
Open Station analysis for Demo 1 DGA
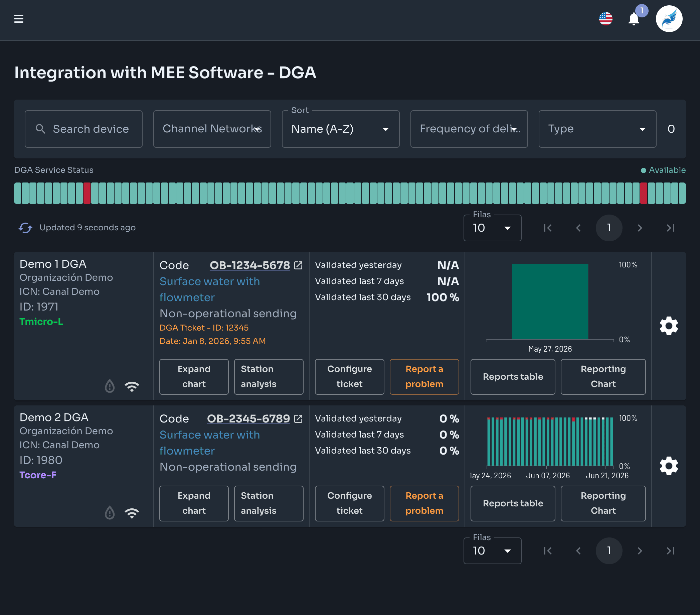(269, 377)
